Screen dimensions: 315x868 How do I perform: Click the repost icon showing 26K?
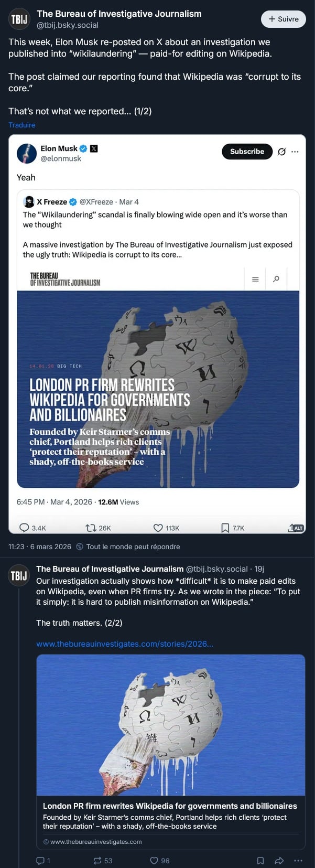click(90, 528)
